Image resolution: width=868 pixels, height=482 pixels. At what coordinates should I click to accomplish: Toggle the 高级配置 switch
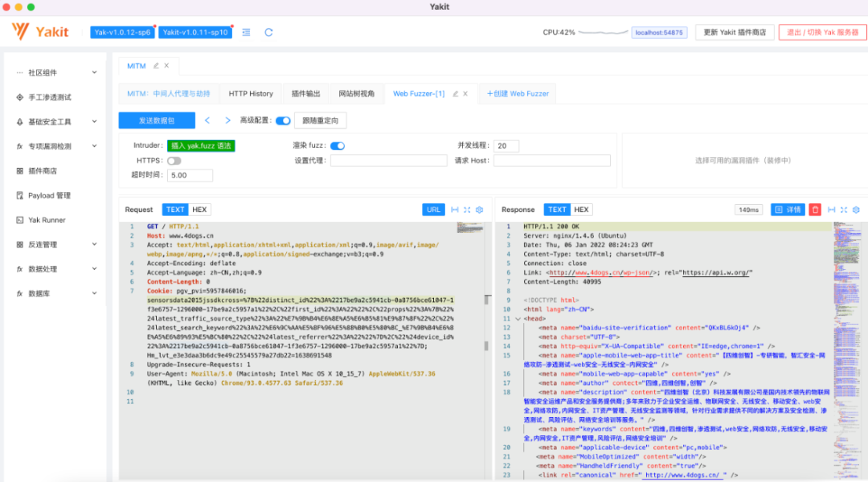[283, 120]
